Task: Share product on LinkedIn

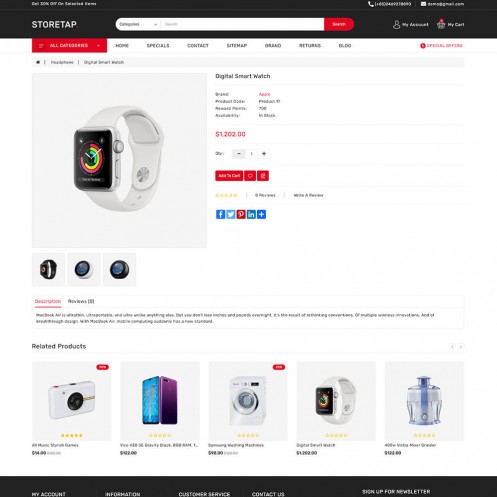Action: [251, 214]
